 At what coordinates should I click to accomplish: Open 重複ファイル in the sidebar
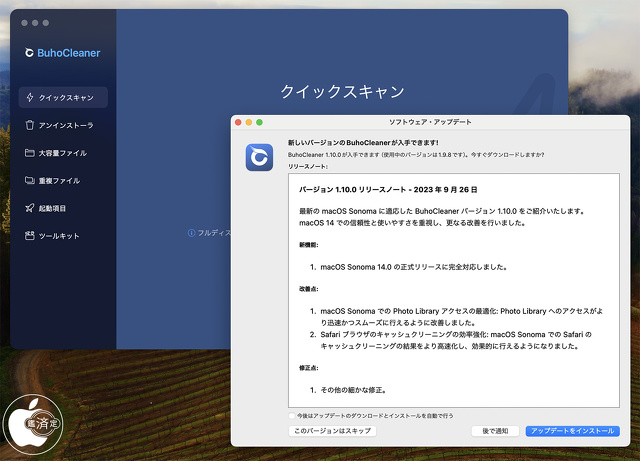(x=63, y=180)
